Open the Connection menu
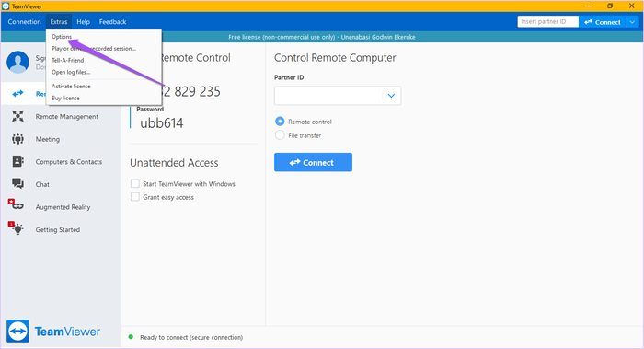This screenshot has width=644, height=349. click(x=24, y=22)
